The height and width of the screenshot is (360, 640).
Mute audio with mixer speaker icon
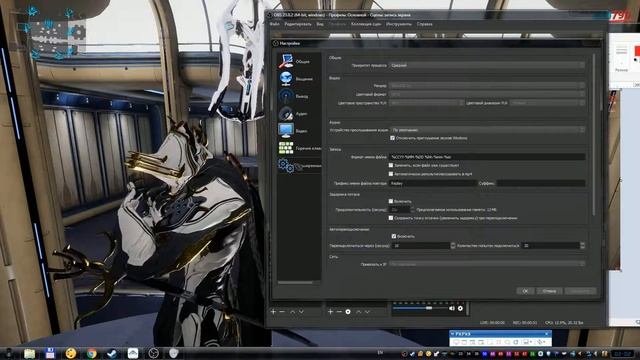coord(452,308)
